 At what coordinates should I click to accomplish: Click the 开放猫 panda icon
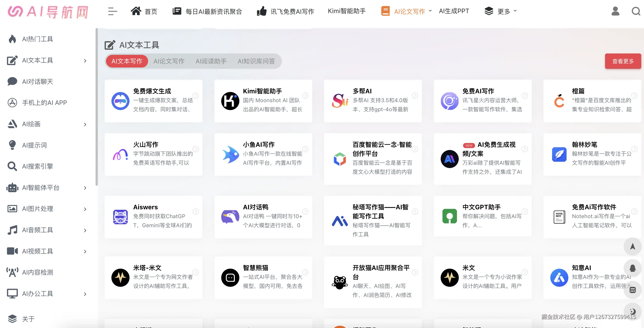tap(340, 282)
